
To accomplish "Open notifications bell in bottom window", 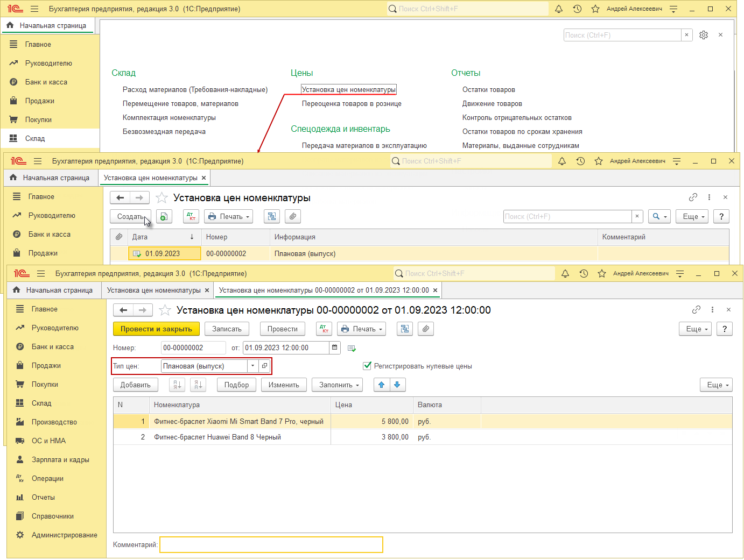I will [565, 273].
